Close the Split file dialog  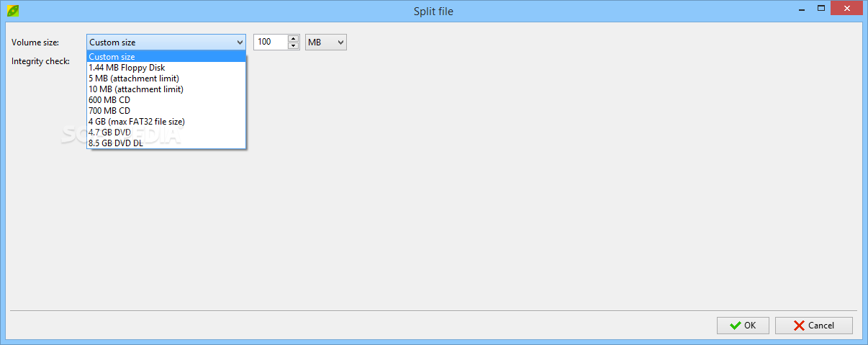click(x=846, y=8)
